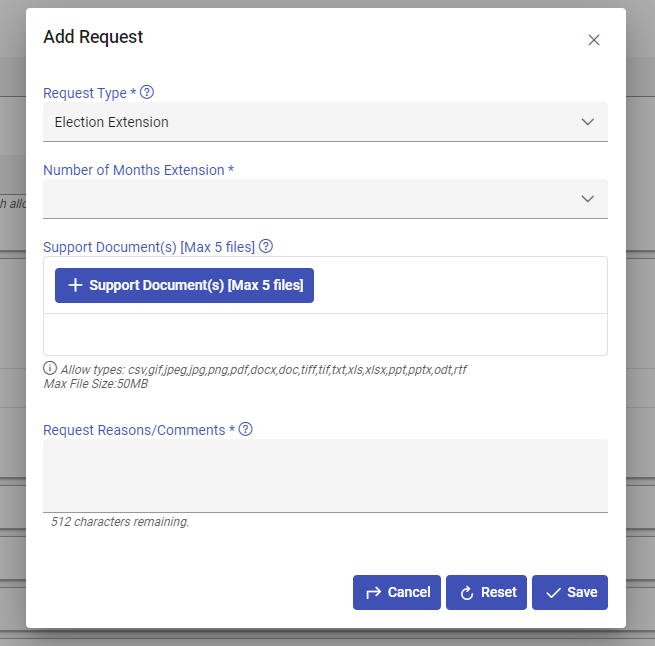The image size is (655, 646).
Task: Expand the Request Type dropdown chevron
Action: [x=588, y=122]
